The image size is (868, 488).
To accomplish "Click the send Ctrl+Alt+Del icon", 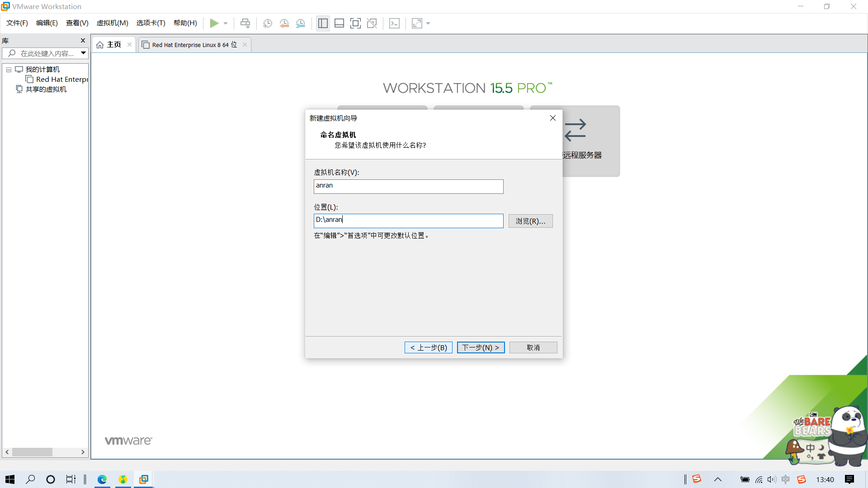I will 245,23.
